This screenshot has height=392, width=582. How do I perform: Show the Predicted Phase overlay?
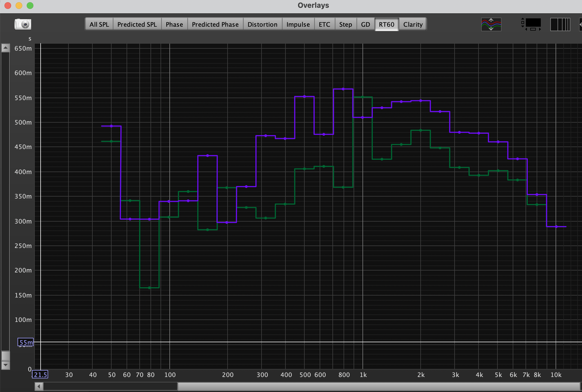tap(215, 24)
